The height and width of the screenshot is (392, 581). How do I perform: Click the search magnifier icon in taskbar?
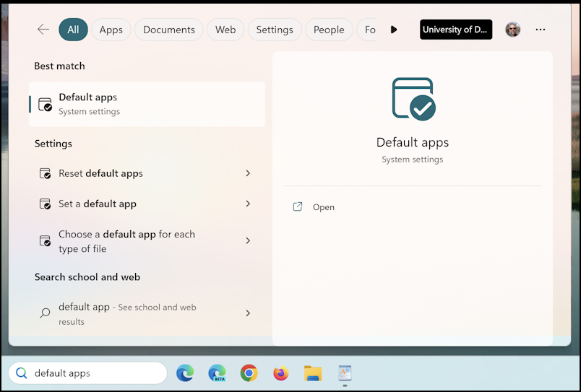click(x=22, y=373)
